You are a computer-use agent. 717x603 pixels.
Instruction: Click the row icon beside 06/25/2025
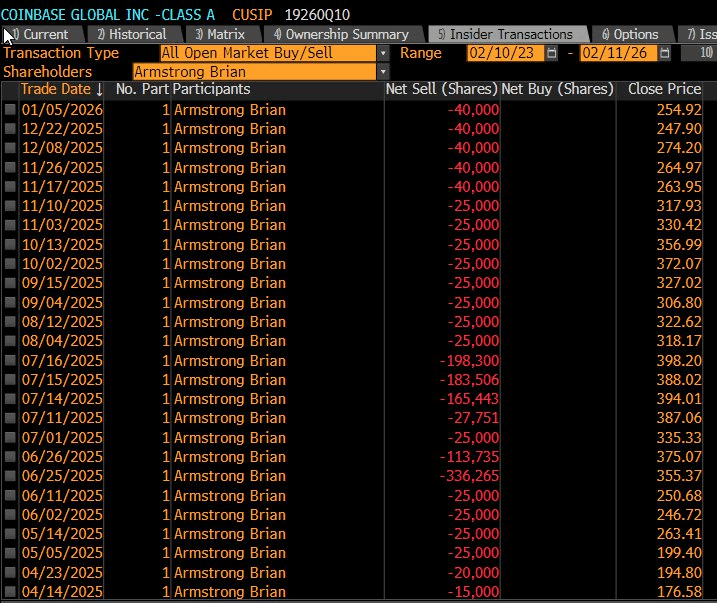point(10,476)
